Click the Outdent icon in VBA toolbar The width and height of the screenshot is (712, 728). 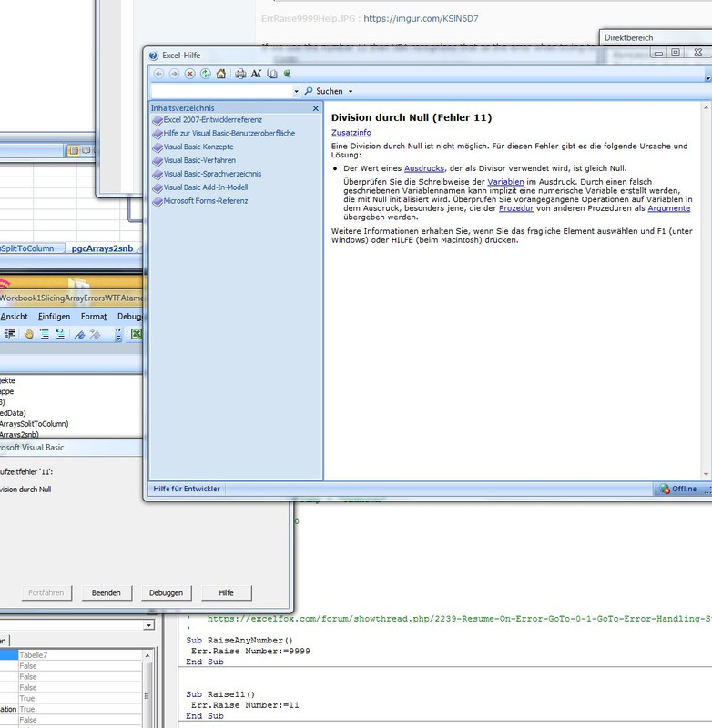pos(10,334)
